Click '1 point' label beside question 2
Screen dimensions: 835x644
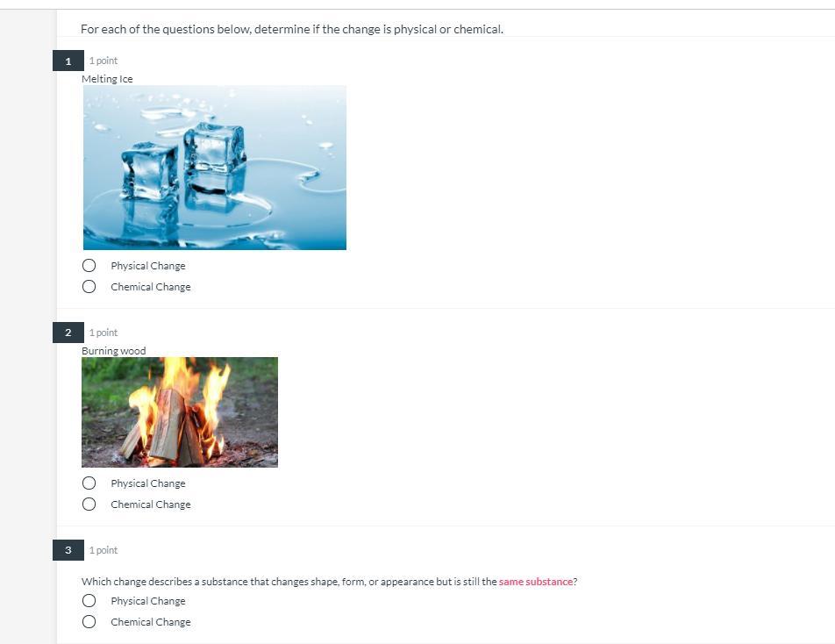point(103,333)
